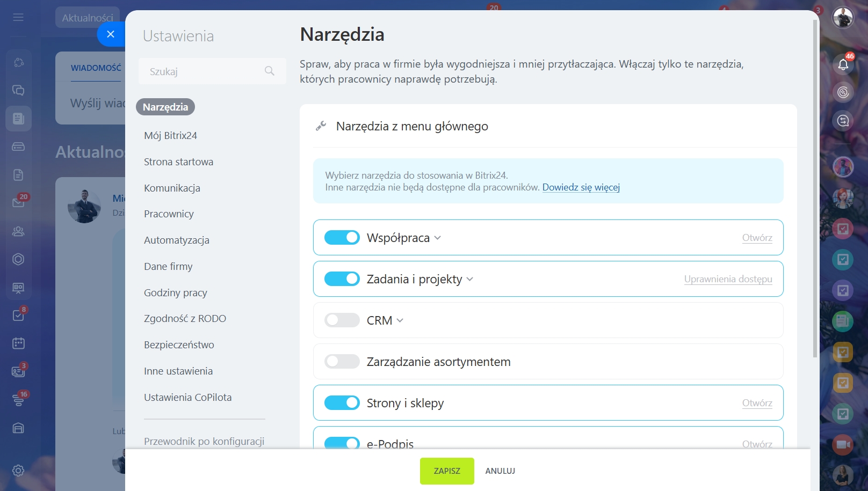Screen dimensions: 868x491
Task: Open the Przewodnik po konfiguracji link
Action: click(x=204, y=441)
